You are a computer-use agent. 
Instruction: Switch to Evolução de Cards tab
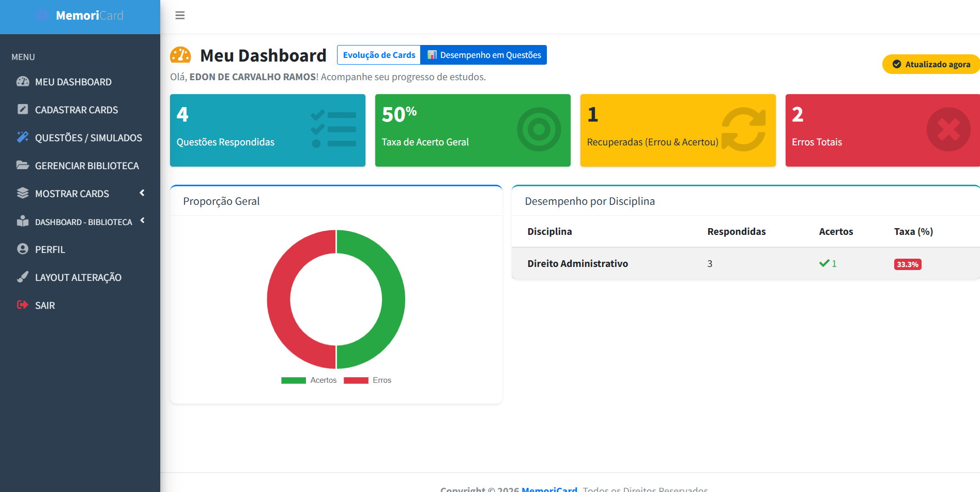coord(379,55)
